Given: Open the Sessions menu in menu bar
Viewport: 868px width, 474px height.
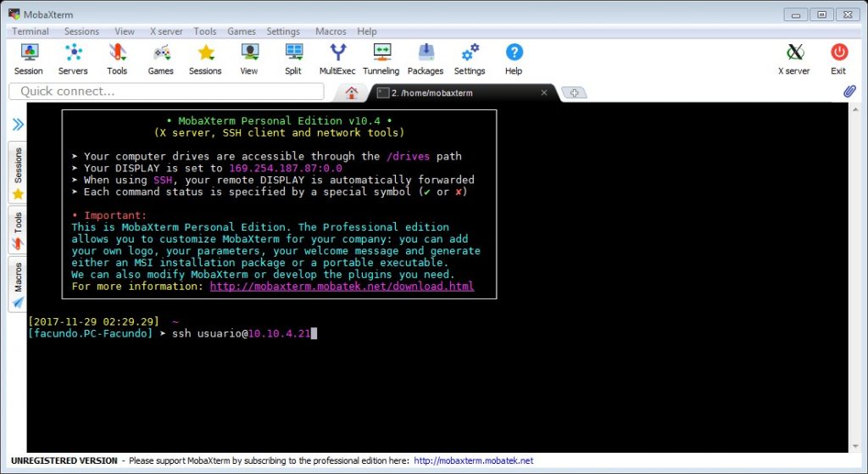Looking at the screenshot, I should click(81, 31).
